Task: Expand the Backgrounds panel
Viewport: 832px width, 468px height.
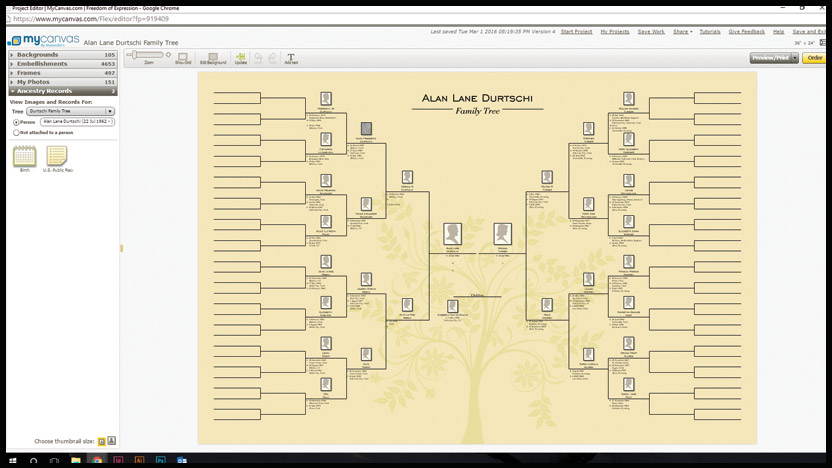Action: click(x=63, y=55)
